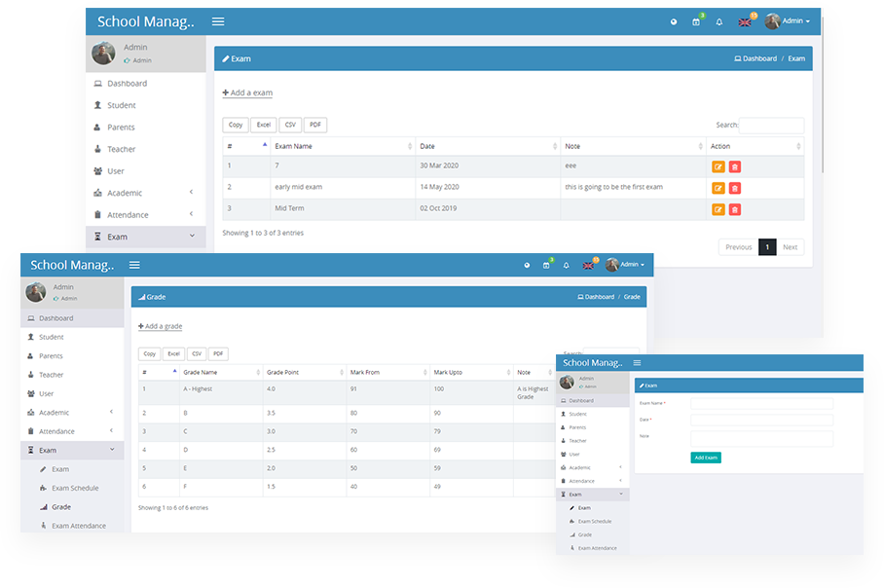Viewport: 884px width, 588px height.
Task: Collapse Exam menu in Grade window sidebar
Action: point(72,450)
